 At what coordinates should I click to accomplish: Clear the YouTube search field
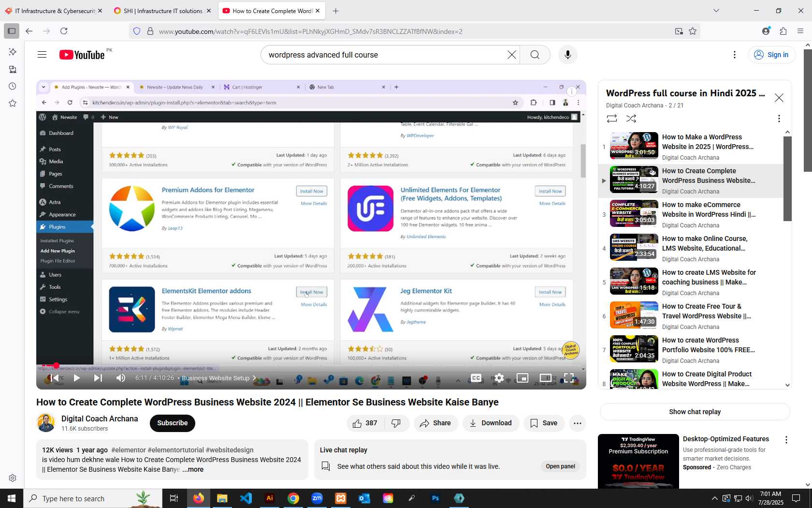tap(512, 55)
